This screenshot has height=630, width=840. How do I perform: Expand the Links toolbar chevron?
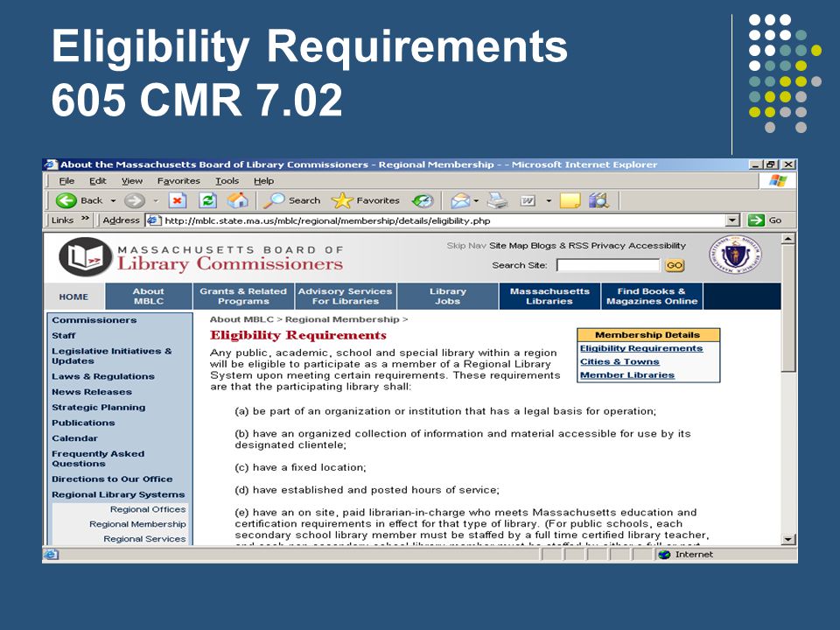point(85,219)
